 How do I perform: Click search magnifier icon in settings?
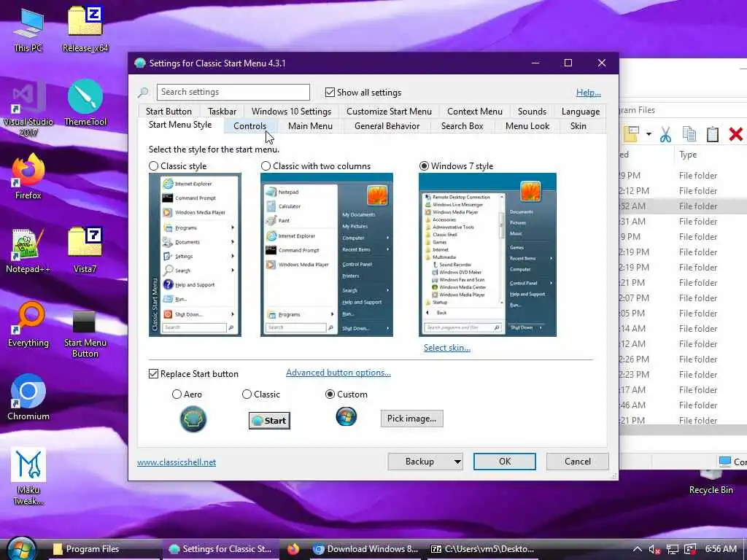pyautogui.click(x=143, y=93)
